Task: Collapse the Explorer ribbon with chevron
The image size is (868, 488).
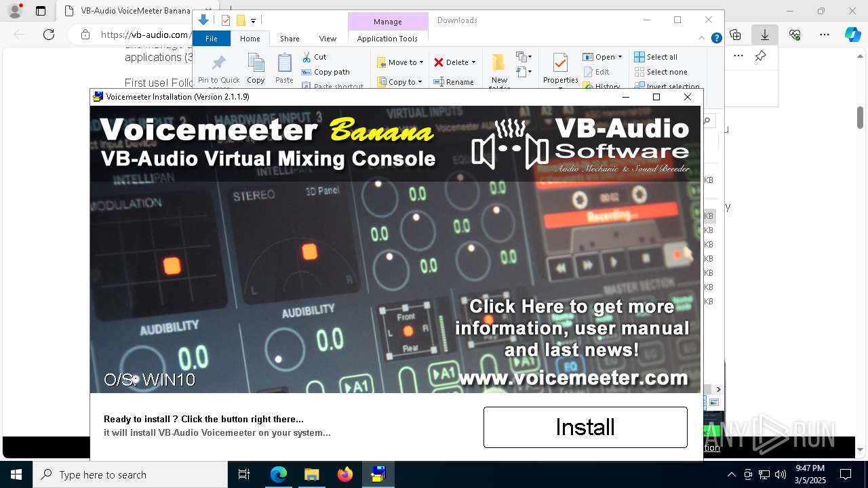Action: (x=702, y=39)
